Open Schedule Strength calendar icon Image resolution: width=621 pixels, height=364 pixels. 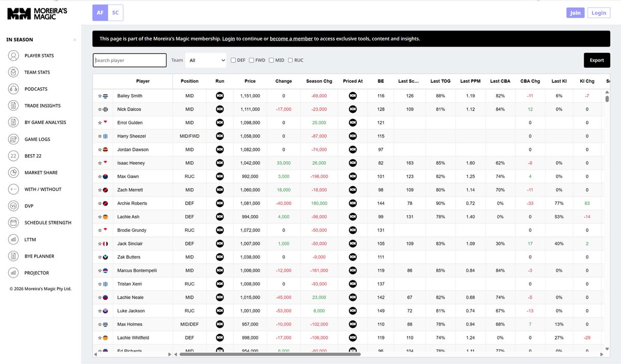[x=13, y=223]
